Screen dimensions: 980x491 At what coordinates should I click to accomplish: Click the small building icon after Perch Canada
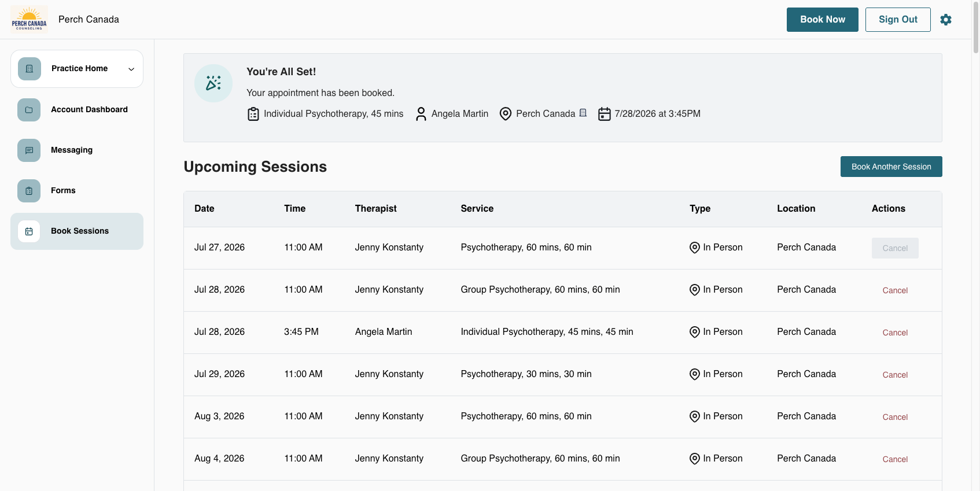[x=583, y=113]
